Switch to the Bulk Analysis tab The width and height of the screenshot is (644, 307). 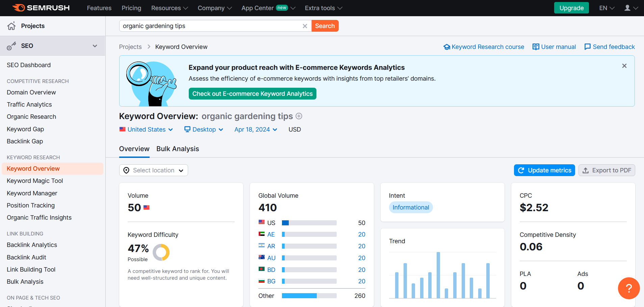tap(178, 149)
